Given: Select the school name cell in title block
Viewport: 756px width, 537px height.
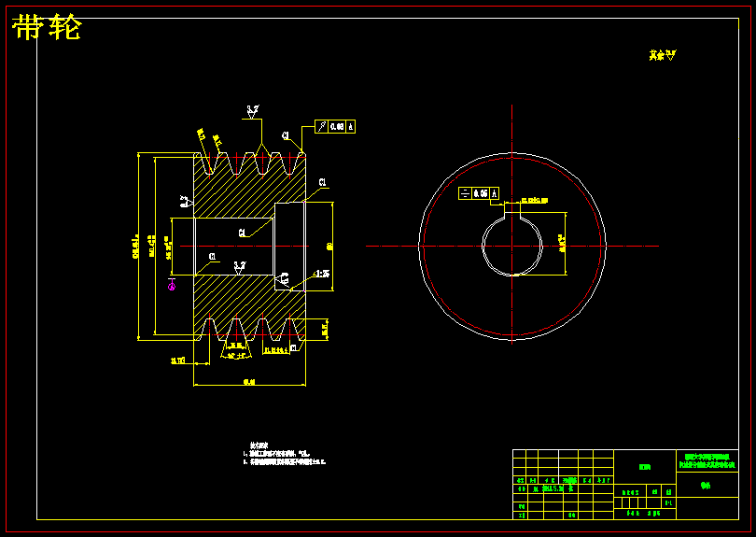Looking at the screenshot, I should [x=707, y=460].
